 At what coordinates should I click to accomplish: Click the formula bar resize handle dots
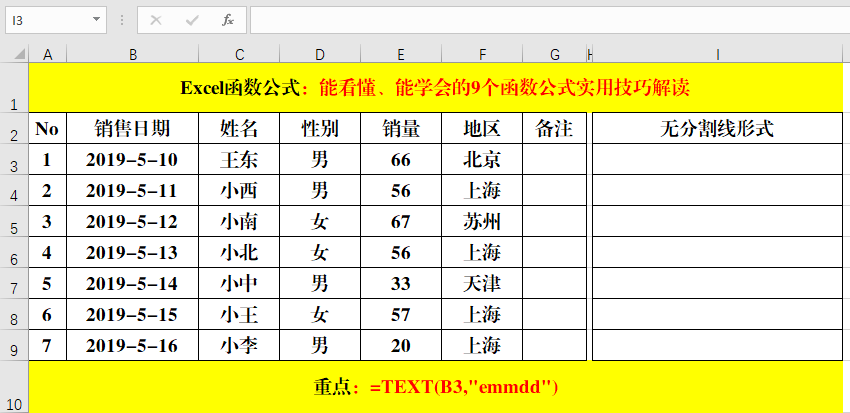[123, 21]
